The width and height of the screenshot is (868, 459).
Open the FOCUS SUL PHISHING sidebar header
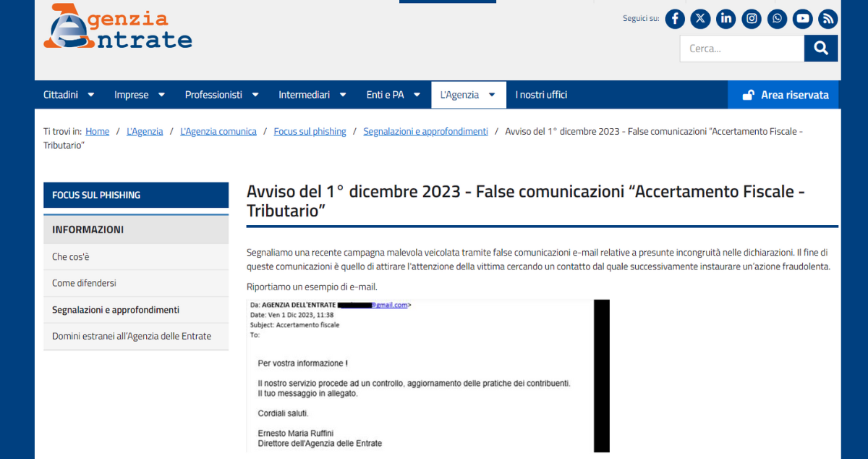tap(136, 195)
